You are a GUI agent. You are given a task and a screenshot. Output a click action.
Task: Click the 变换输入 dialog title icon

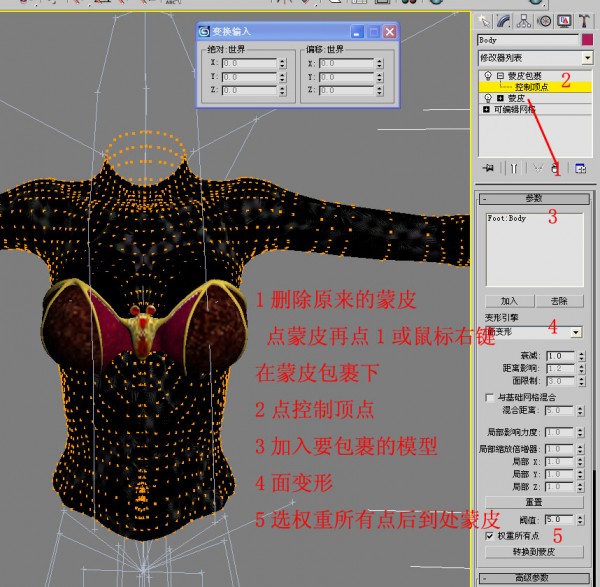[x=204, y=31]
